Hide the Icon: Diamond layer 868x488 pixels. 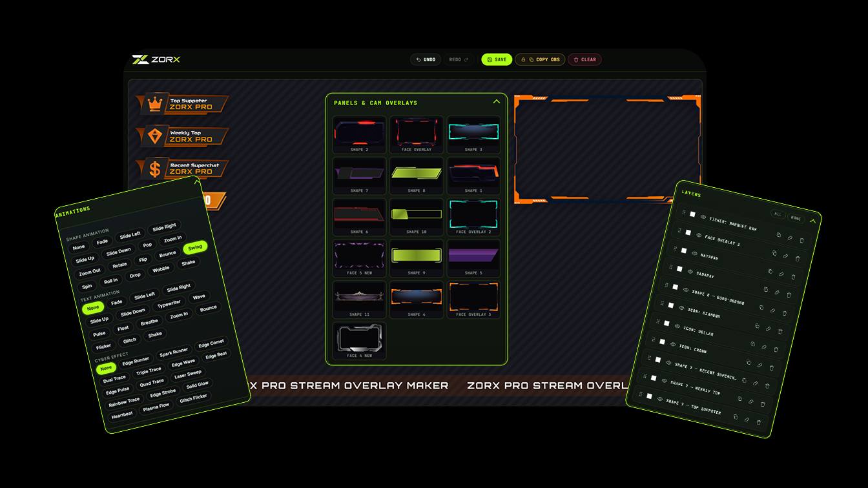pos(681,308)
